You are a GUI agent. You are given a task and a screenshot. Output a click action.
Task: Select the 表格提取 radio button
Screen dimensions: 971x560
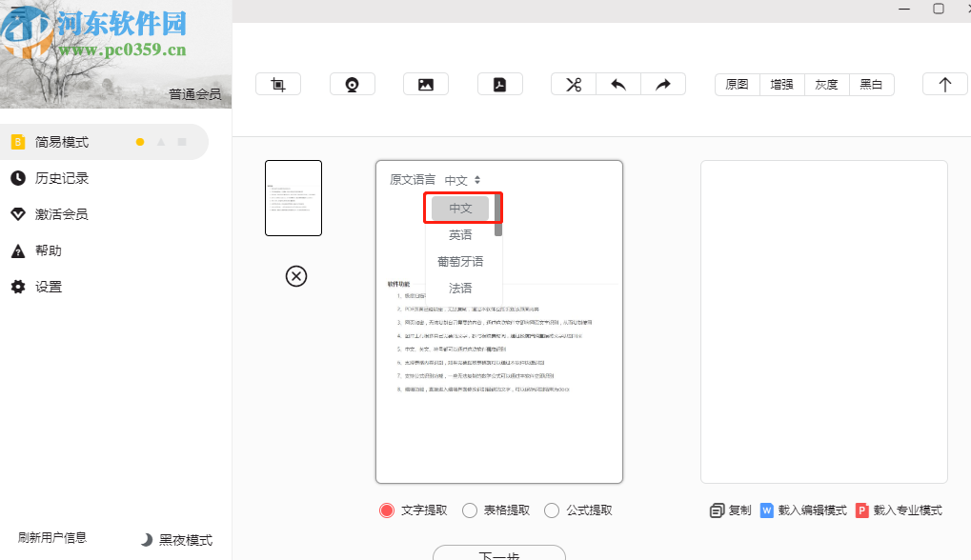coord(470,510)
